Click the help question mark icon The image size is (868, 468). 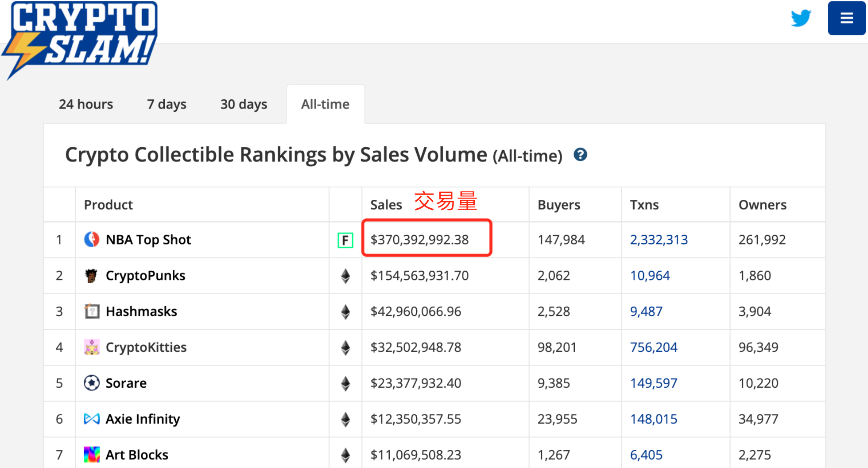[580, 155]
